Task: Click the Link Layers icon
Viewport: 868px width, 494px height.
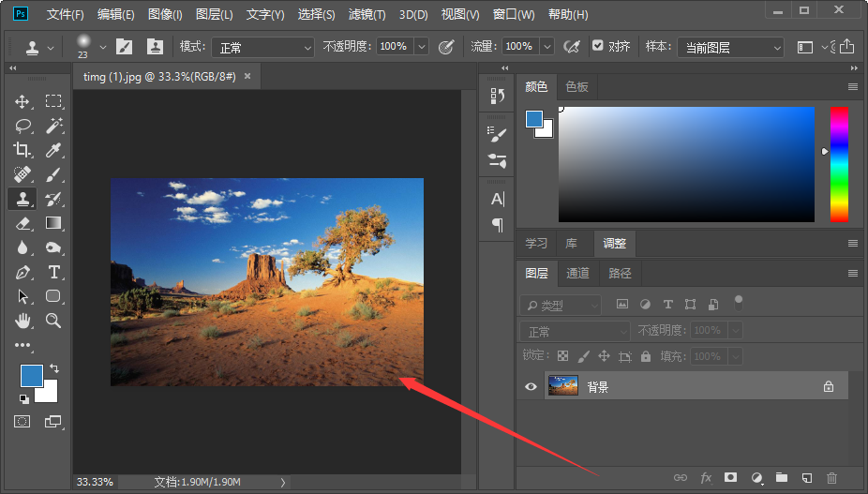Action: pyautogui.click(x=681, y=477)
